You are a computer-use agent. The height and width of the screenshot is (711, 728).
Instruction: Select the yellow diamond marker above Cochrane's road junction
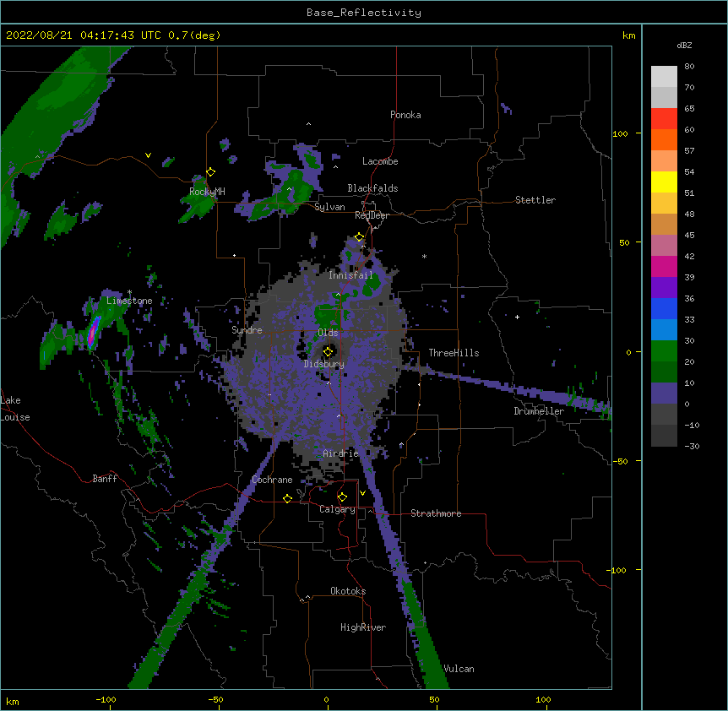coord(287,498)
